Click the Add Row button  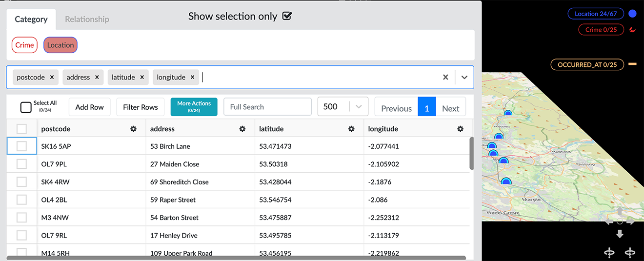pos(90,107)
